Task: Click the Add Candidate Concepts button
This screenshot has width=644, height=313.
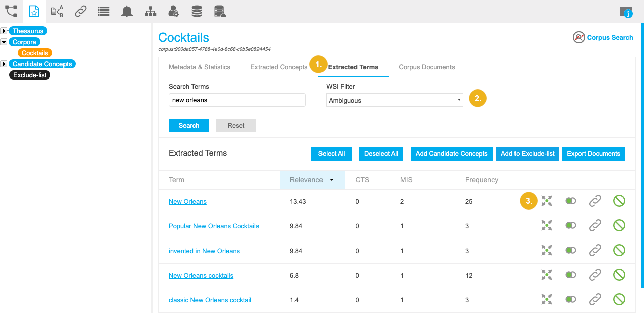Action: [451, 154]
